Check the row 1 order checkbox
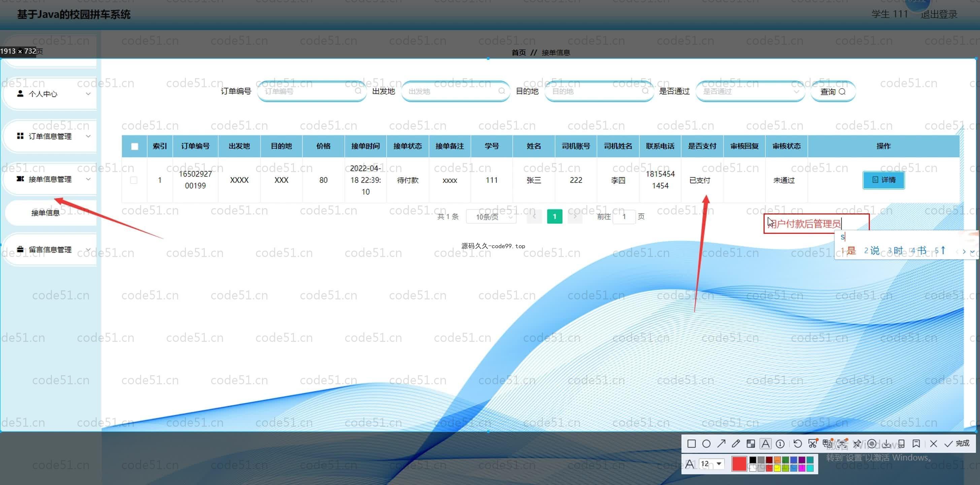The width and height of the screenshot is (980, 485). coord(134,180)
